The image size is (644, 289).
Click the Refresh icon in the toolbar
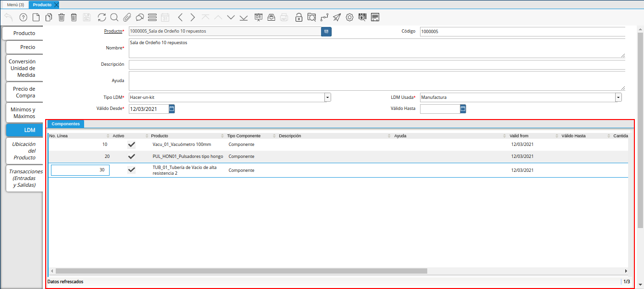(x=102, y=18)
